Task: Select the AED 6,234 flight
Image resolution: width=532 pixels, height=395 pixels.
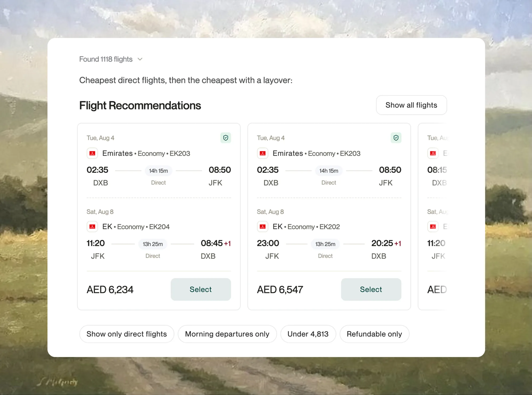Action: pos(201,289)
